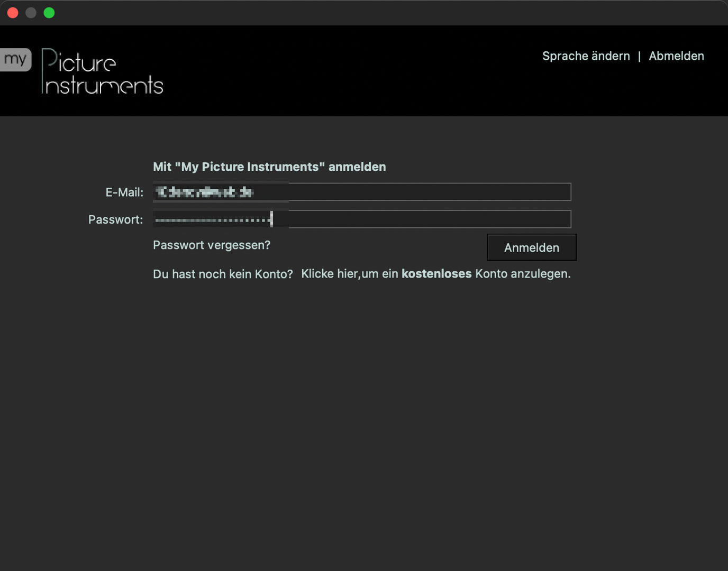
Task: Open the Sprache ändern language link
Action: pos(586,56)
